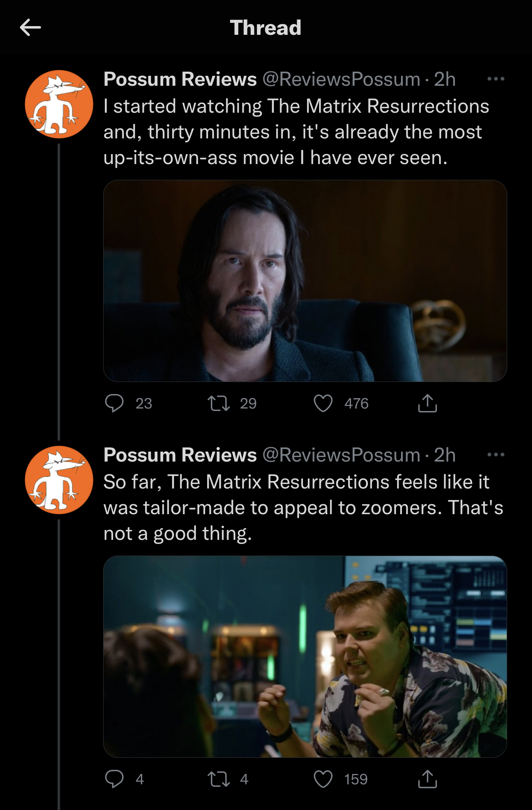The width and height of the screenshot is (532, 810).
Task: Like the second tweet with 159 likes
Action: point(323,779)
